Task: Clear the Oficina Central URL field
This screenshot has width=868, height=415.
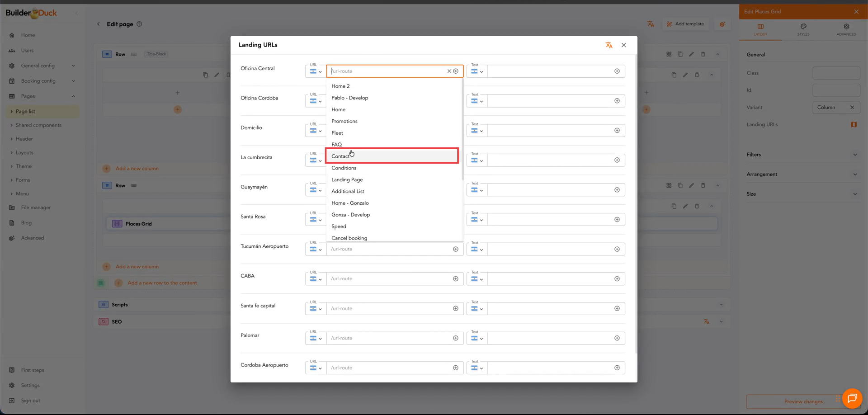Action: coord(449,71)
